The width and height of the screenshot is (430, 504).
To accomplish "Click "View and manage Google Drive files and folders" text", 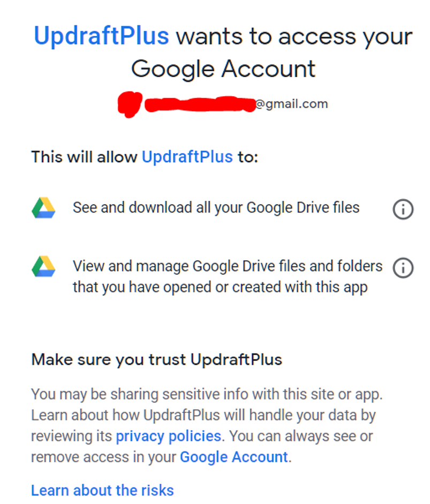I will point(228,266).
